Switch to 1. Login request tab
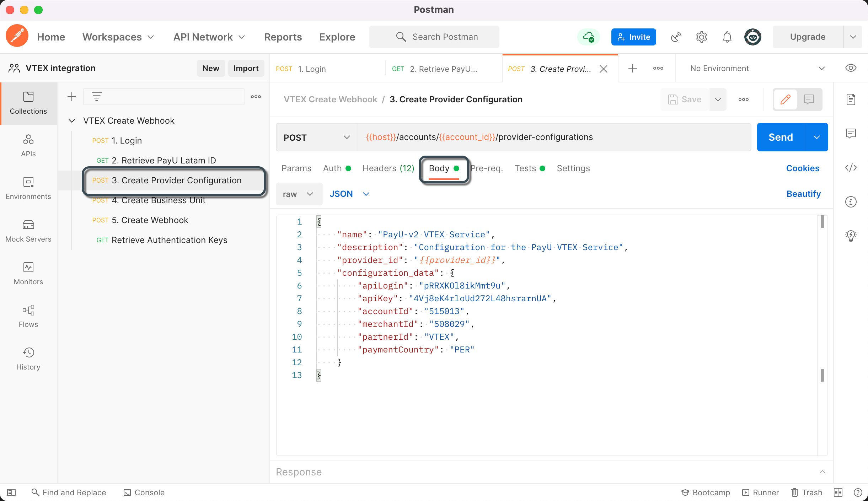Image resolution: width=868 pixels, height=501 pixels. tap(328, 69)
